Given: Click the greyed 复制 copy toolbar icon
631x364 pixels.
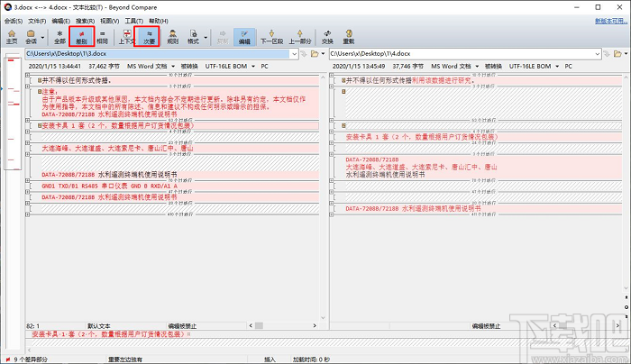Looking at the screenshot, I should (x=223, y=37).
